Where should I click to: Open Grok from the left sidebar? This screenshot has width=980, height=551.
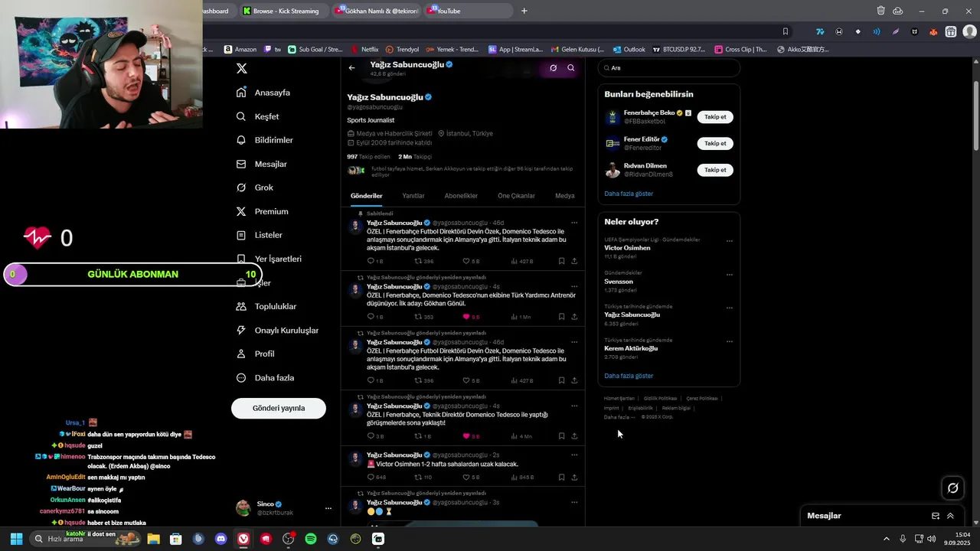click(255, 187)
